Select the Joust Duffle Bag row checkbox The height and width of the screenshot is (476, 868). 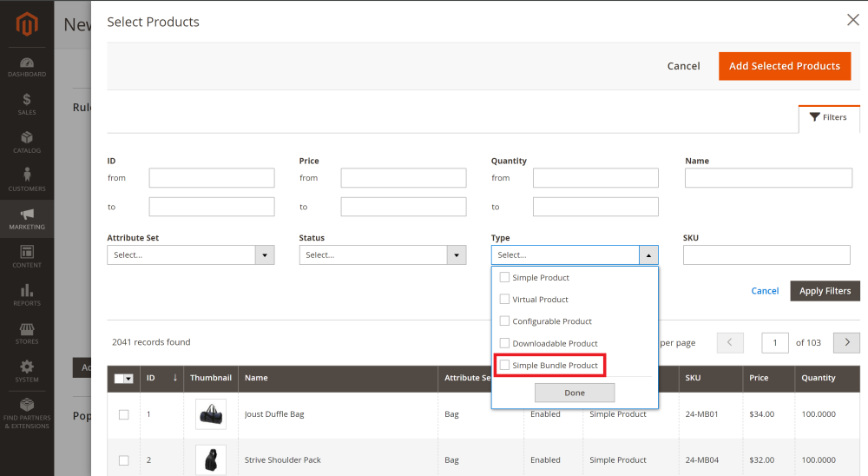(x=123, y=414)
